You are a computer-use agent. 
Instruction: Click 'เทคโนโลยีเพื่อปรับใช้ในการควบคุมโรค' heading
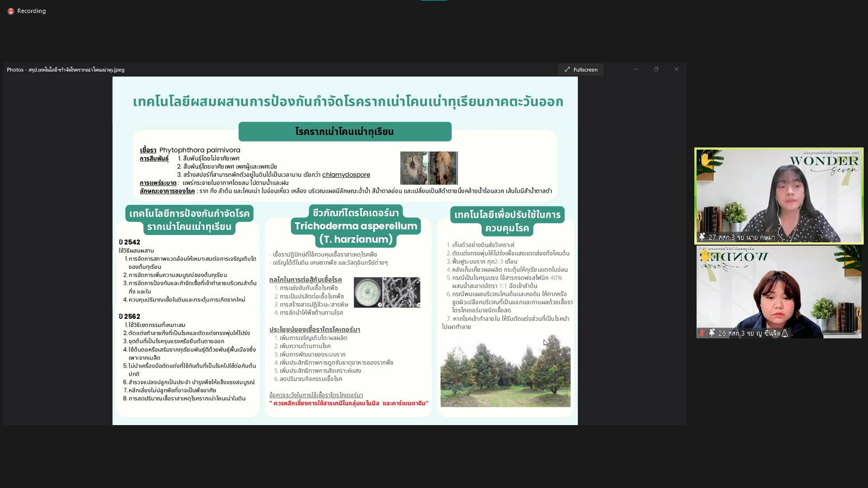point(507,221)
